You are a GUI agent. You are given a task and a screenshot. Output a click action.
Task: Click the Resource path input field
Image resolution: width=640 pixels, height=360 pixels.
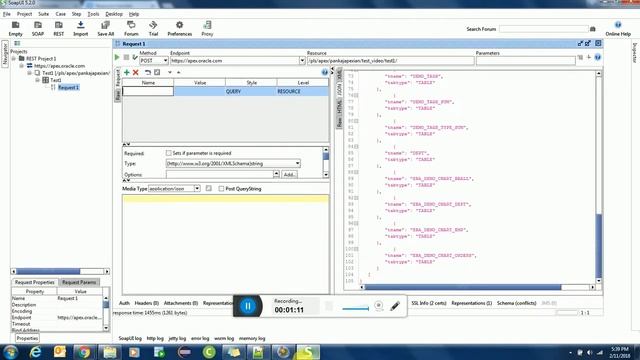click(391, 60)
